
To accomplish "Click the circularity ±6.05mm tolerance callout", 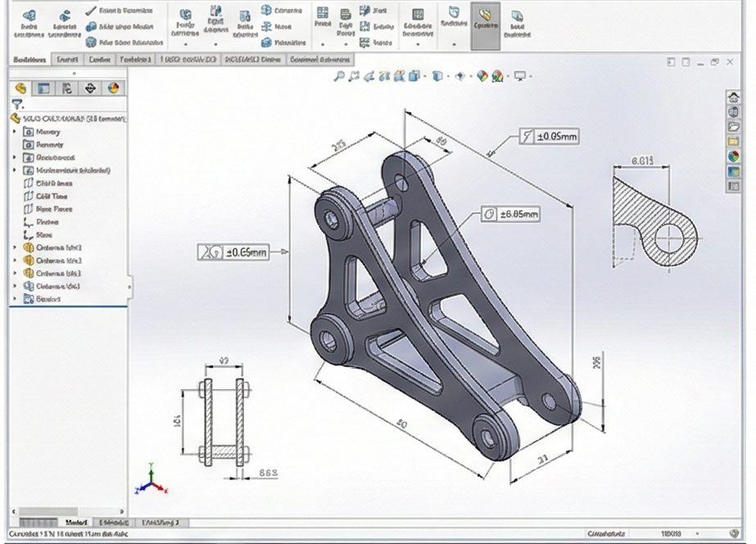I will pos(510,214).
